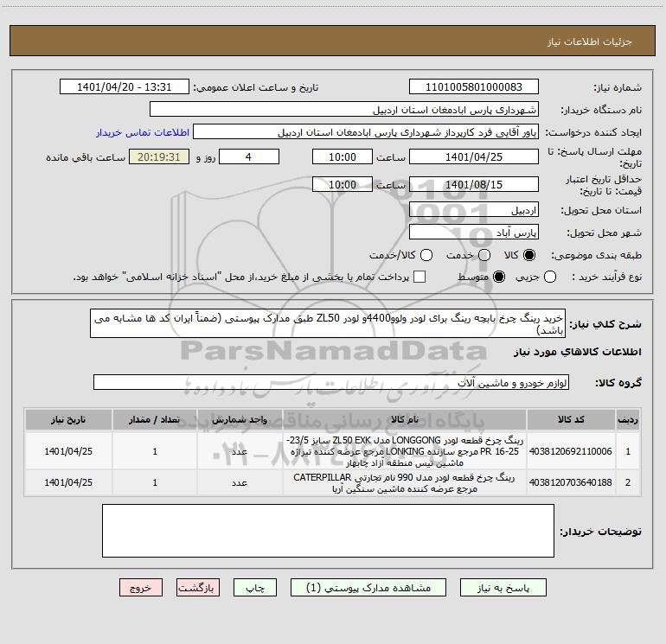Click the ایجاد کننده درخواست field
The height and width of the screenshot is (644, 666).
[x=366, y=131]
